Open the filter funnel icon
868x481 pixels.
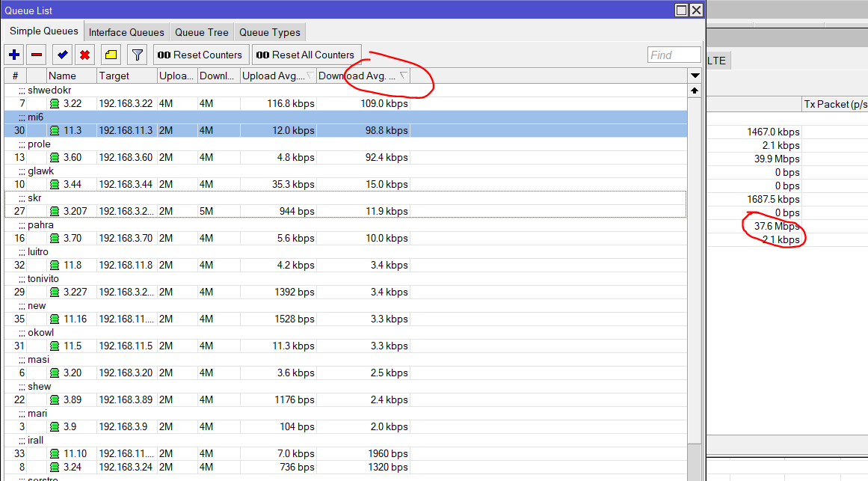[138, 55]
